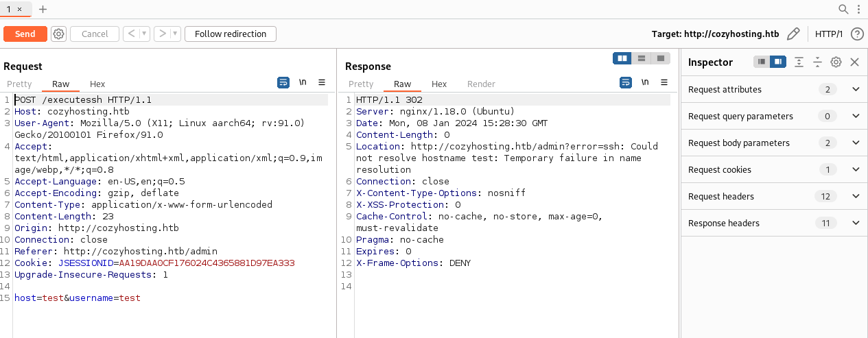Toggle Response non-printable characters \n
Image resolution: width=868 pixels, height=338 pixels.
click(x=644, y=82)
